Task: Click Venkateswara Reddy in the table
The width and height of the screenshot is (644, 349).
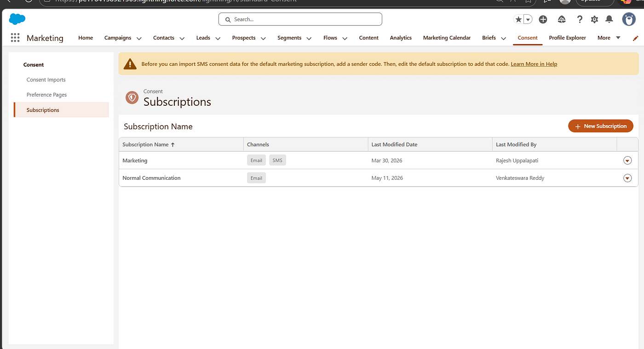Action: pos(520,178)
